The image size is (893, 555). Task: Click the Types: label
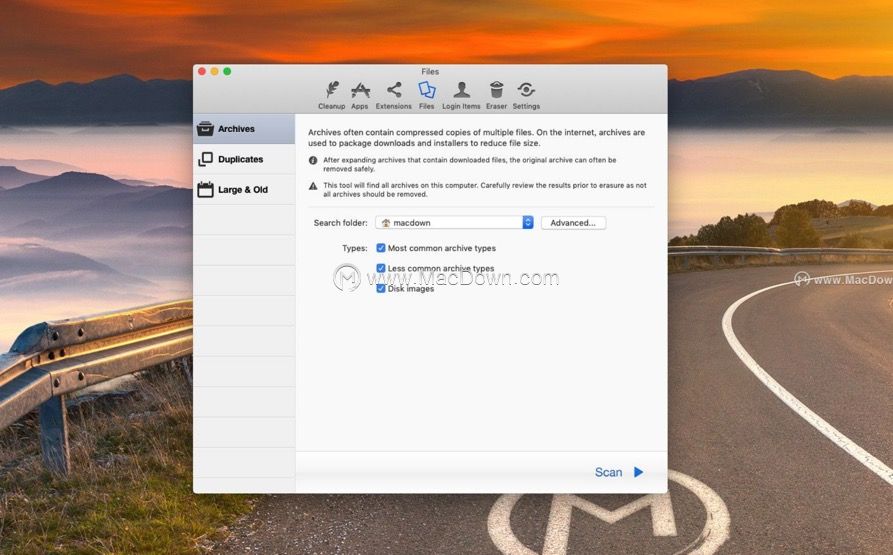click(354, 248)
